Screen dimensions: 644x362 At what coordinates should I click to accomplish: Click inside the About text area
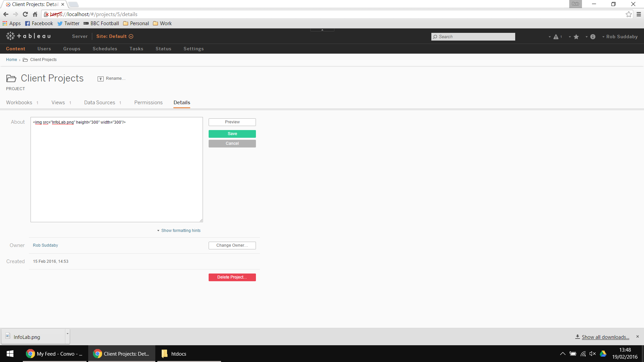pos(116,169)
